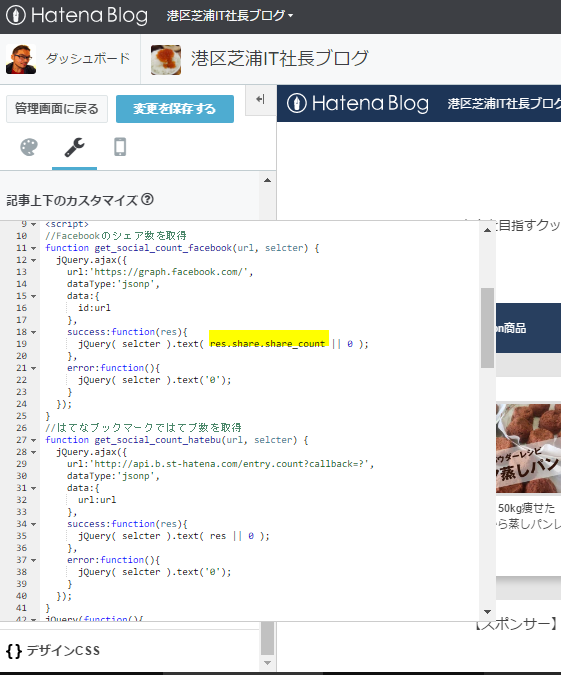Fold code at line 37 arrow
This screenshot has width=561, height=675.
tap(33, 560)
